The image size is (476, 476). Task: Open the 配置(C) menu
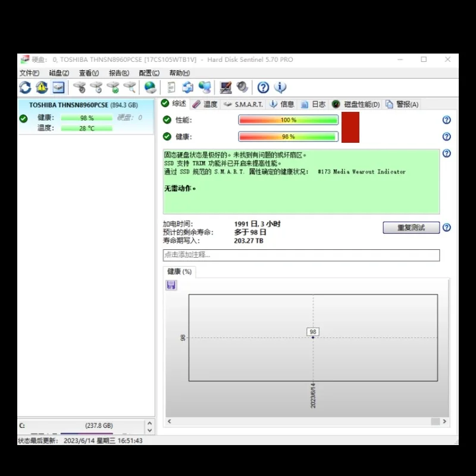pyautogui.click(x=149, y=73)
